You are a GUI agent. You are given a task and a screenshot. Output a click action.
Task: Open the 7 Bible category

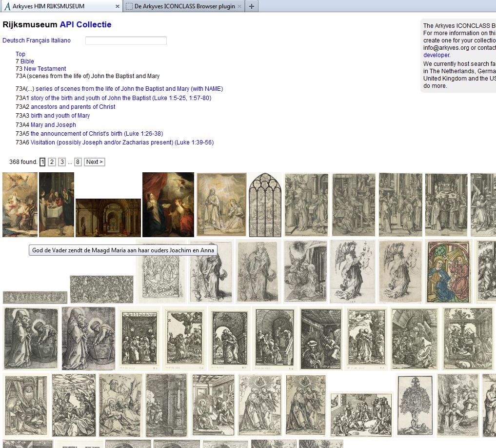[27, 61]
